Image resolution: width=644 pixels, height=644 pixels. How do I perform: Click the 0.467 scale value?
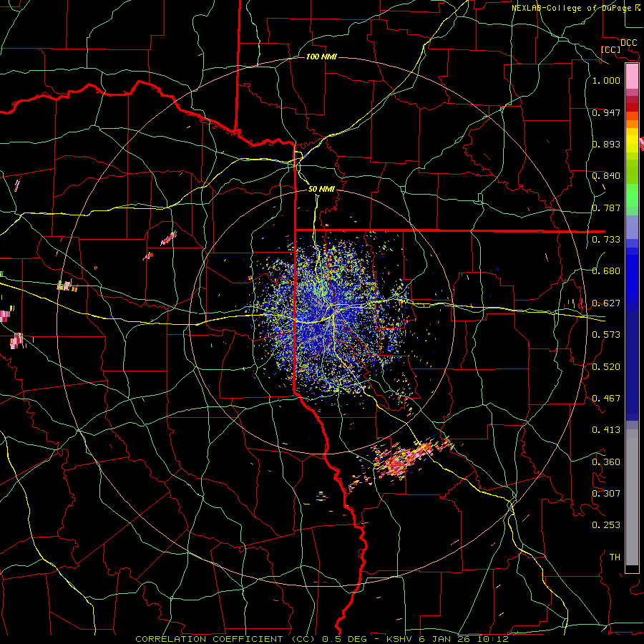click(606, 399)
